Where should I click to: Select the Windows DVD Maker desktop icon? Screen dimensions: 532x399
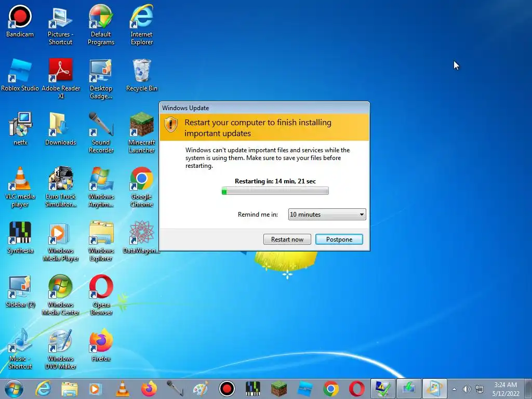click(60, 349)
